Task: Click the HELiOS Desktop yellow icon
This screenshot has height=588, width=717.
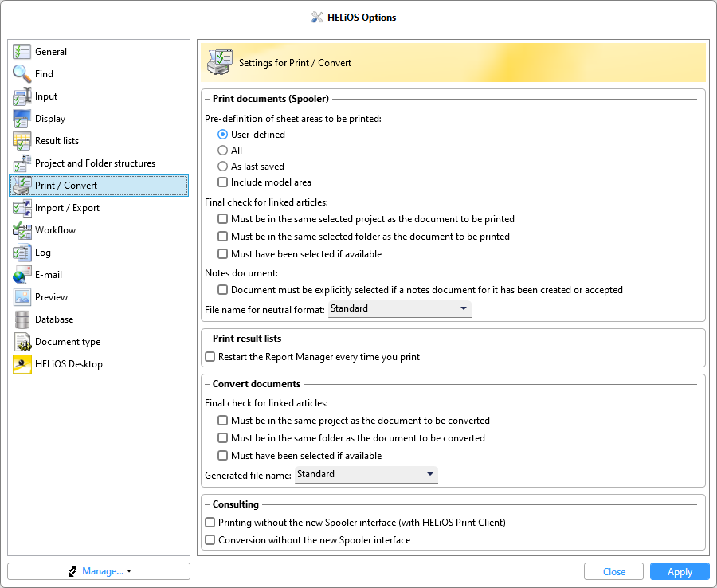Action: (22, 364)
